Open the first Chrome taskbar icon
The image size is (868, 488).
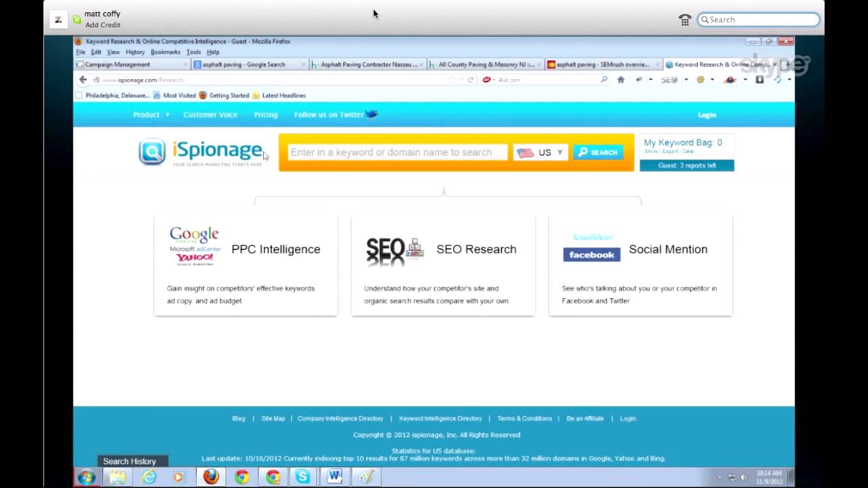point(242,477)
